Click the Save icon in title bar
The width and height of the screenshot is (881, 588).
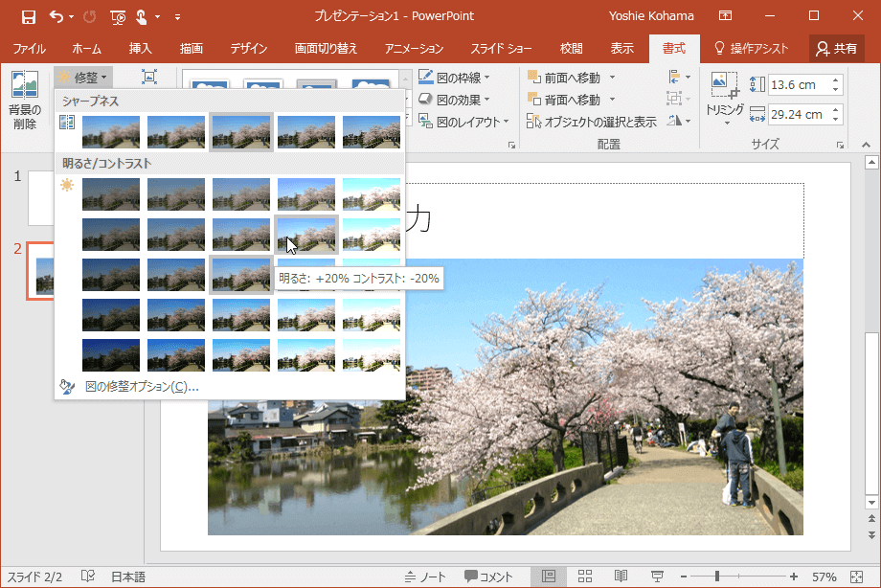tap(28, 16)
